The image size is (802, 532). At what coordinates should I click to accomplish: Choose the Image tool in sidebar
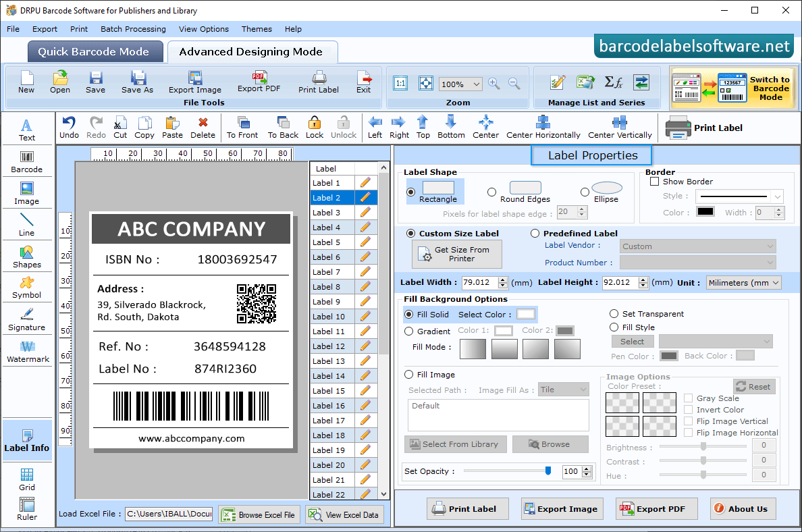(x=26, y=194)
